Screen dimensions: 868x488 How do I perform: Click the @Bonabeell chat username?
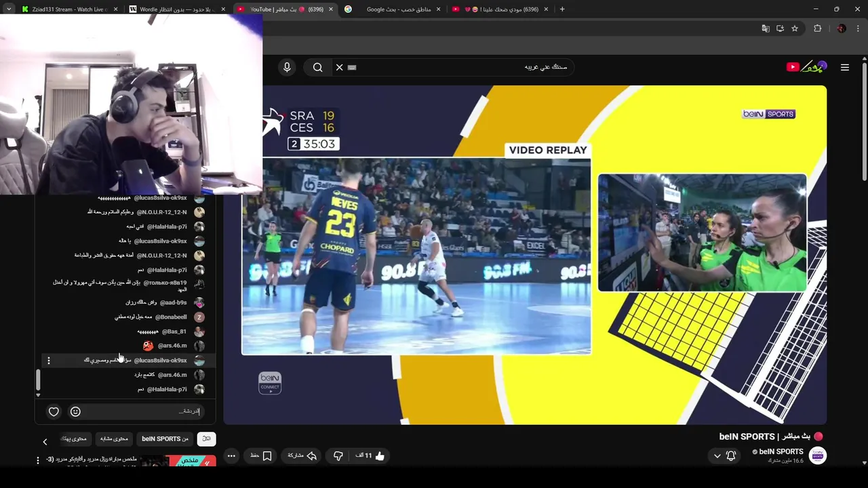[x=171, y=317]
